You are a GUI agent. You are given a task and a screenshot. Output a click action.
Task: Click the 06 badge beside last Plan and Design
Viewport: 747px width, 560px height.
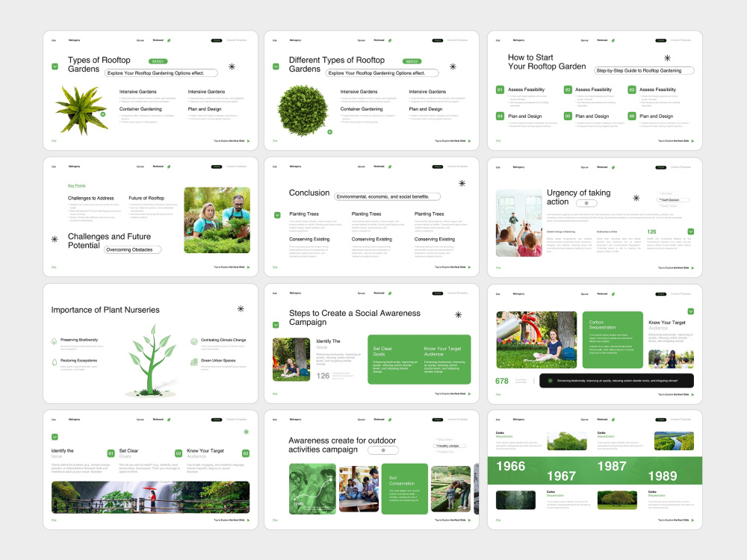632,116
